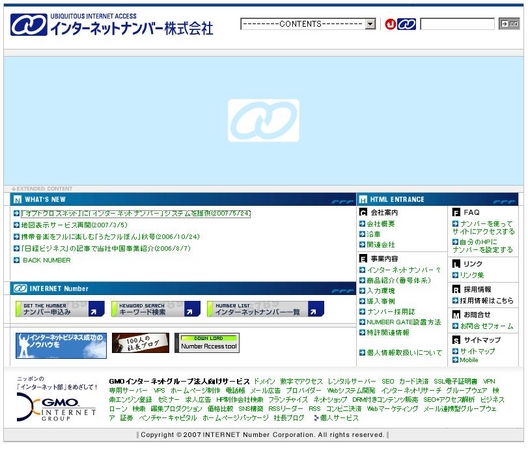
Task: Click the GO search button
Action: pyautogui.click(x=509, y=24)
